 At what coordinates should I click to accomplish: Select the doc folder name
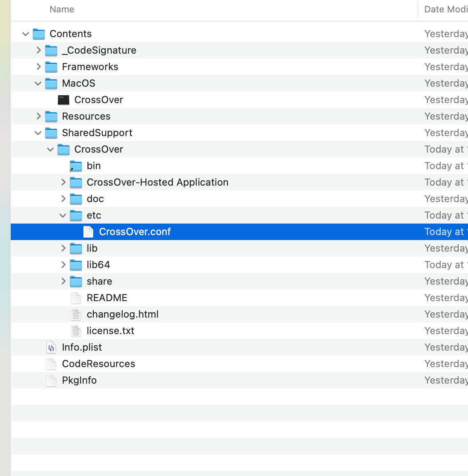click(x=95, y=199)
